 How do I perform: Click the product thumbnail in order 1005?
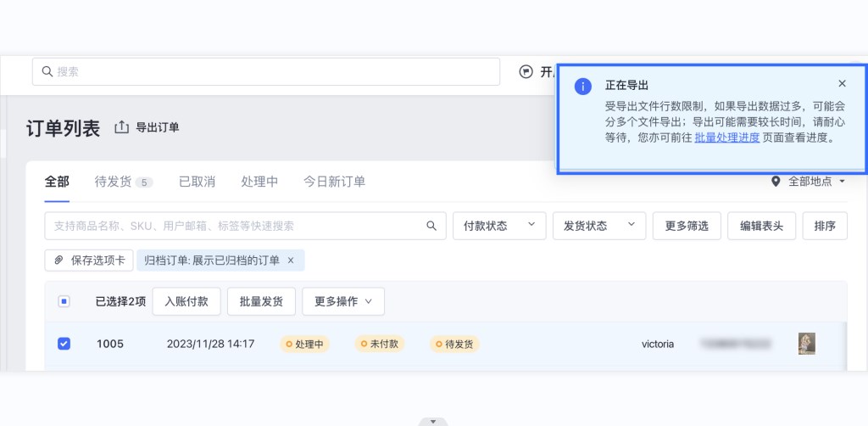coord(806,344)
